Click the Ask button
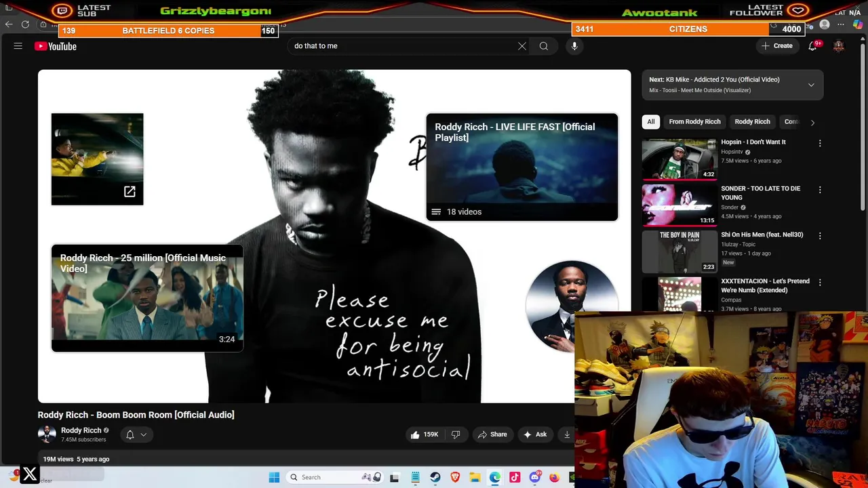Viewport: 868px width, 488px height. [536, 434]
